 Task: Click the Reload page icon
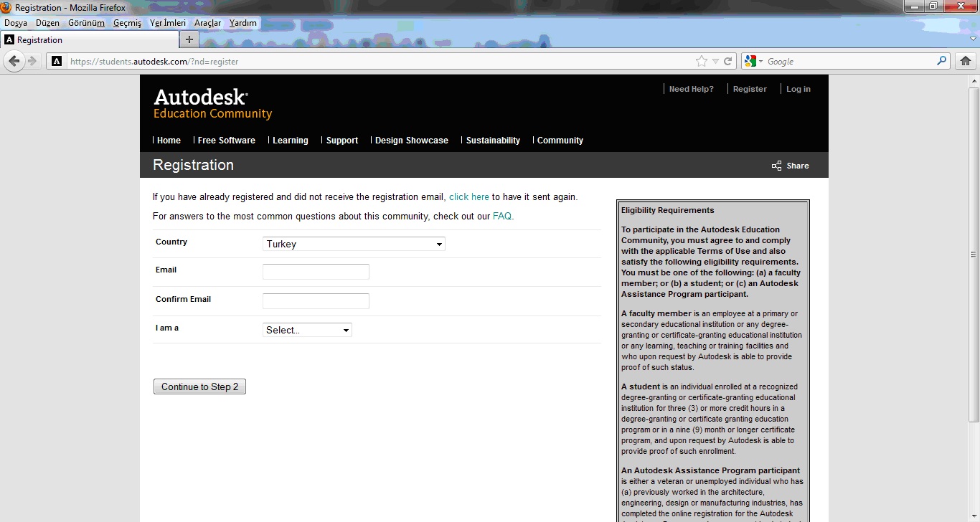click(727, 61)
